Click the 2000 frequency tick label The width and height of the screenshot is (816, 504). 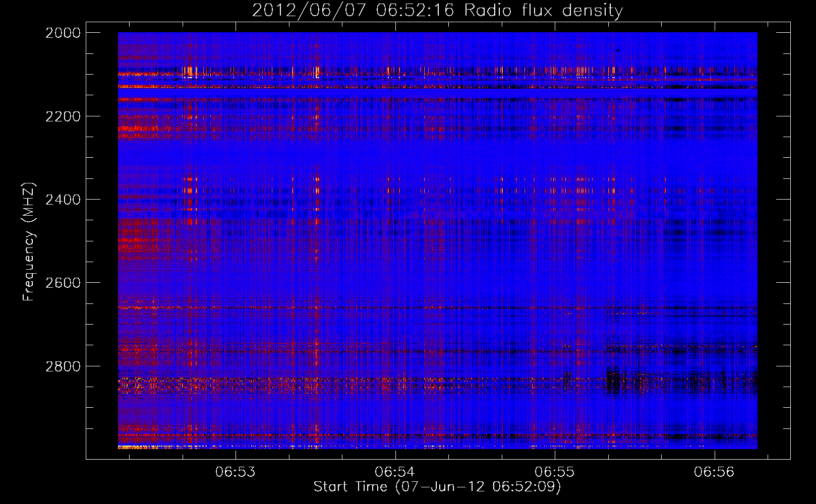[63, 33]
